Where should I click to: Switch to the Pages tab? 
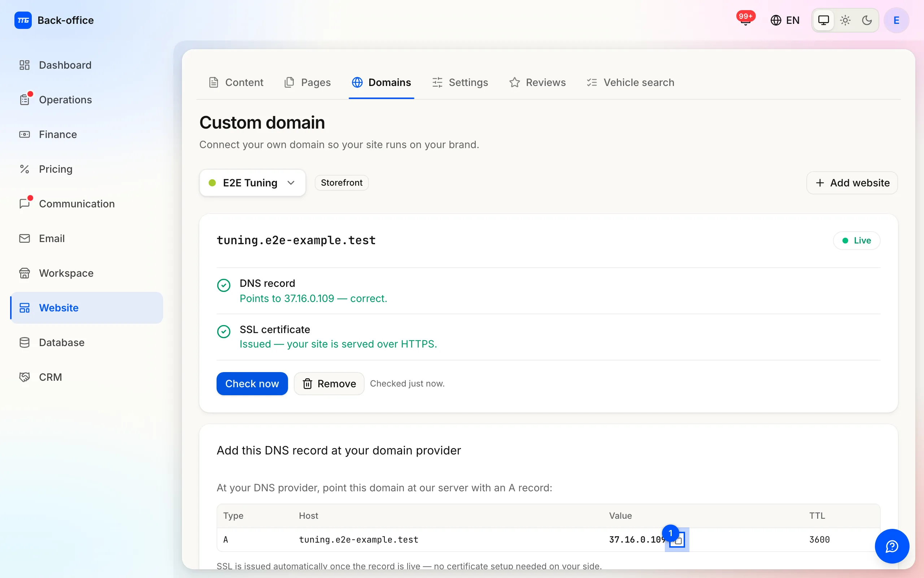point(308,82)
